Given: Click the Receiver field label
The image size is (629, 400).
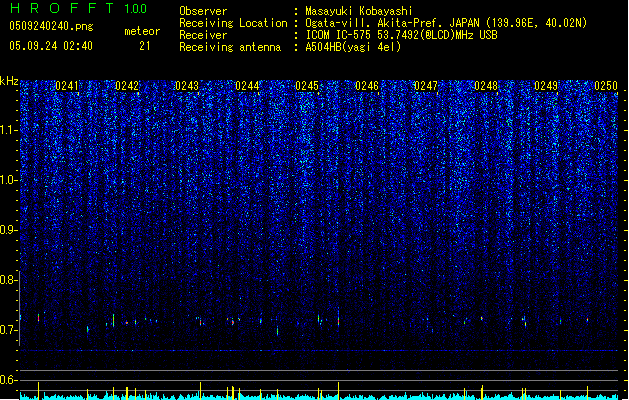Looking at the screenshot, I should 203,35.
